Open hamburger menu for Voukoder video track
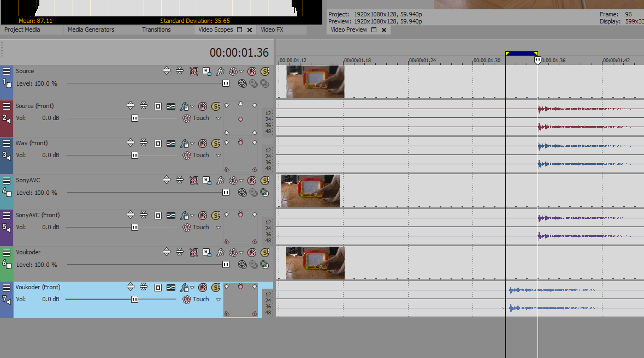Image resolution: width=644 pixels, height=358 pixels. click(7, 252)
